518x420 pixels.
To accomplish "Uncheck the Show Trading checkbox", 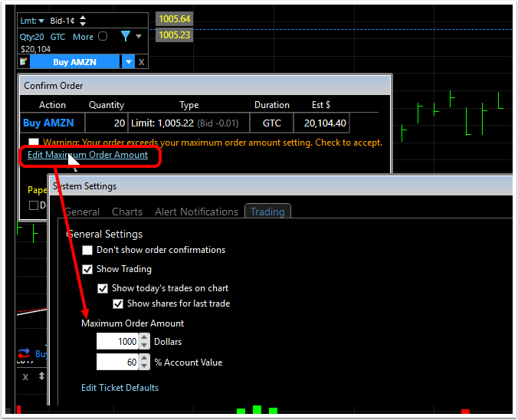I will point(87,269).
